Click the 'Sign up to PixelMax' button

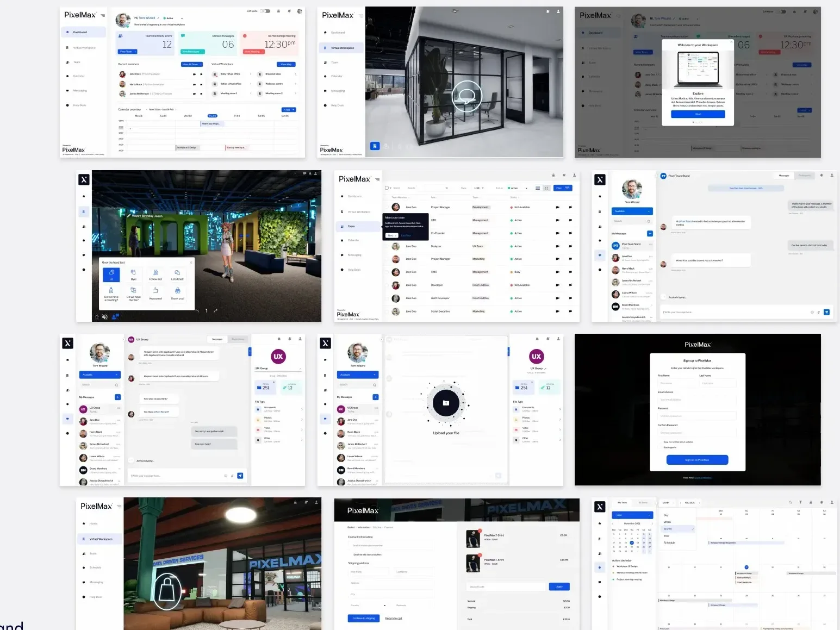(x=697, y=460)
